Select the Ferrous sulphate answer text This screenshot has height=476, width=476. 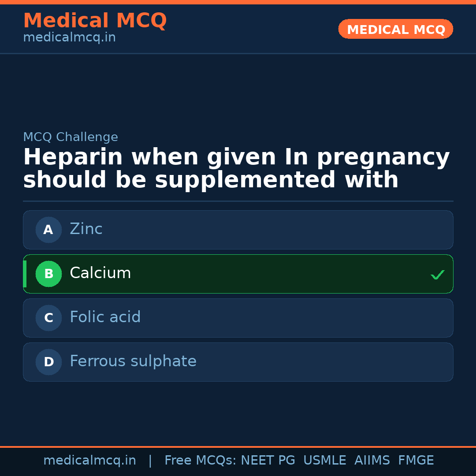pyautogui.click(x=133, y=361)
